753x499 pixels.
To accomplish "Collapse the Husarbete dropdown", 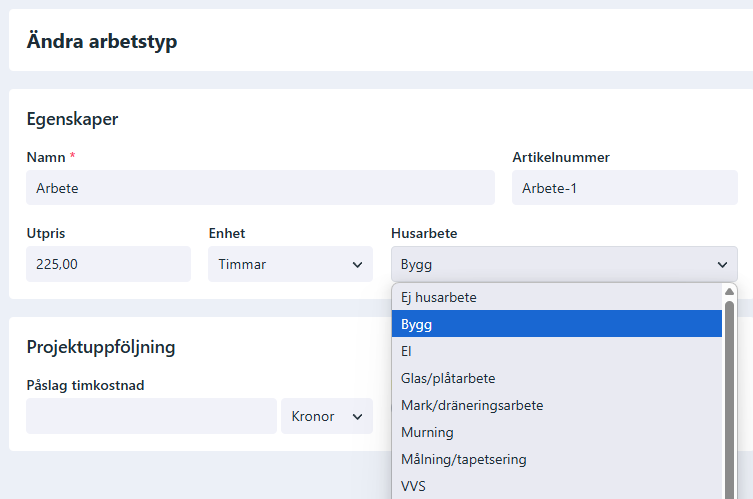I will click(x=564, y=264).
